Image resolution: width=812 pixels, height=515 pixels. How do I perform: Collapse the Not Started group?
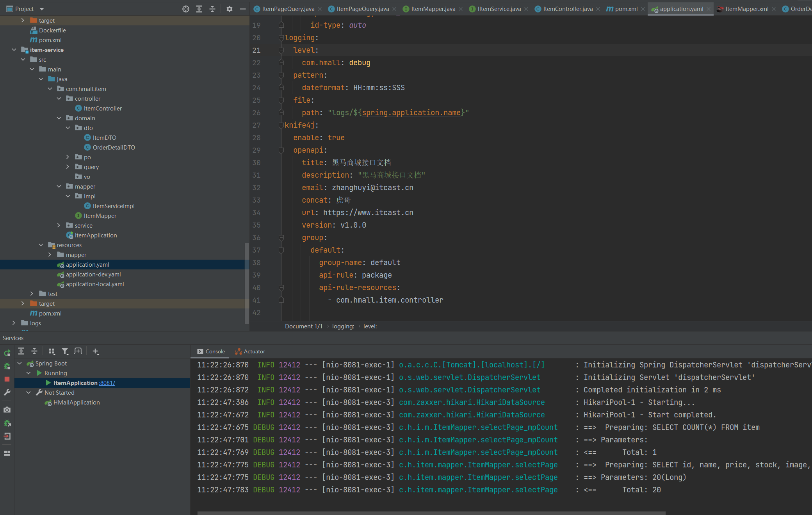click(x=28, y=393)
